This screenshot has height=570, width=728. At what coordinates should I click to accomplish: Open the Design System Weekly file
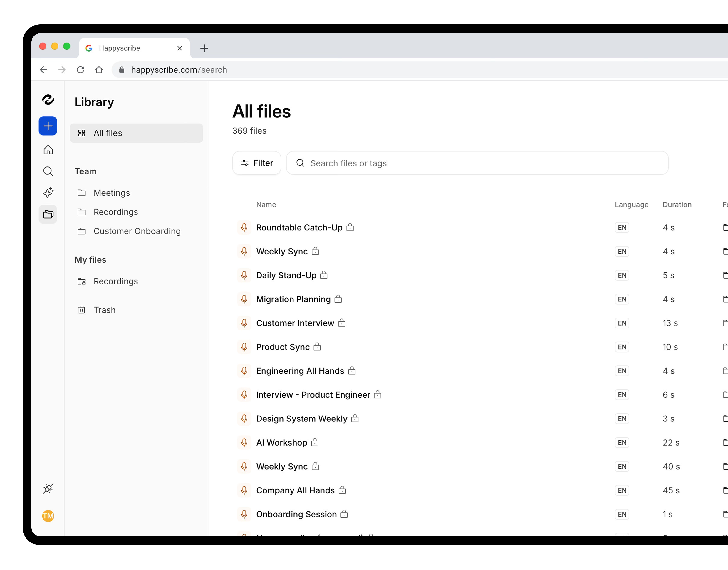click(302, 419)
